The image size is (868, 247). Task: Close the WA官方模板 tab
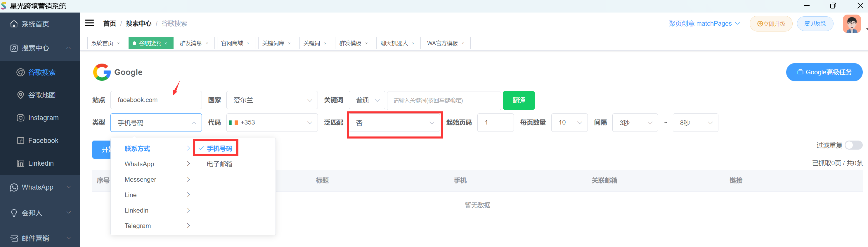[463, 43]
